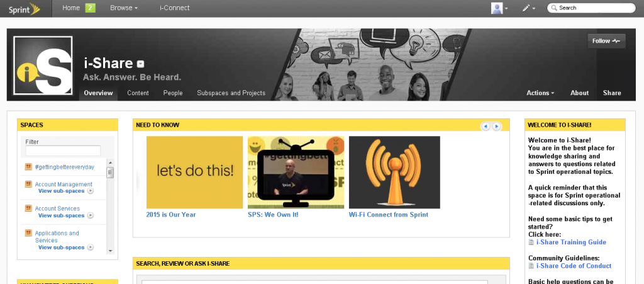The image size is (644, 284).
Task: Open dropdown arrow beside i-Share title
Action: pos(141,64)
